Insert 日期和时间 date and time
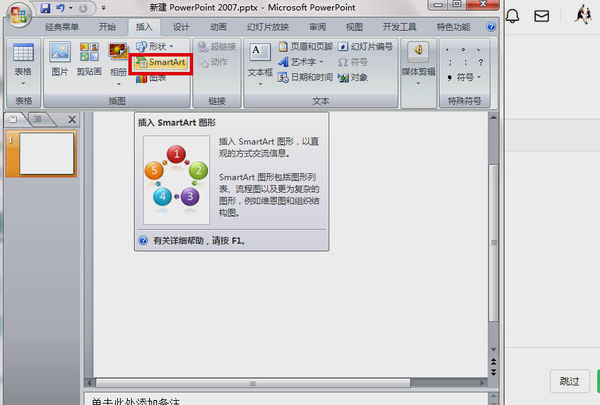 click(306, 77)
